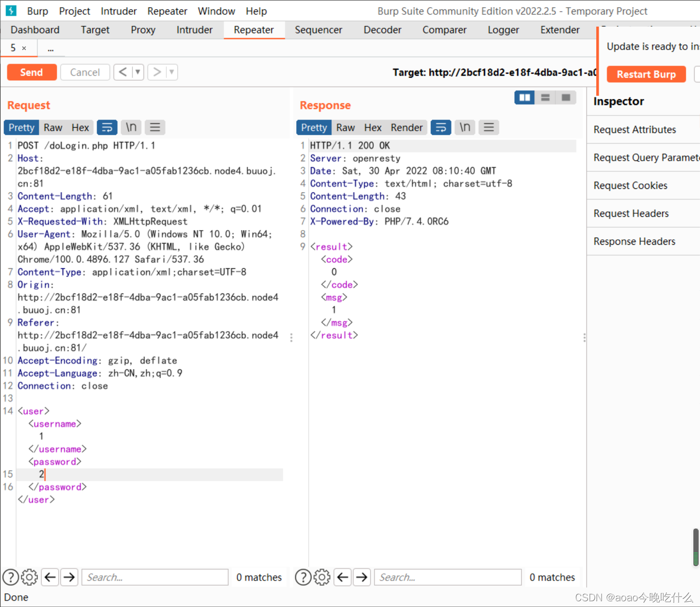Send the request
The image size is (700, 607).
tap(31, 72)
